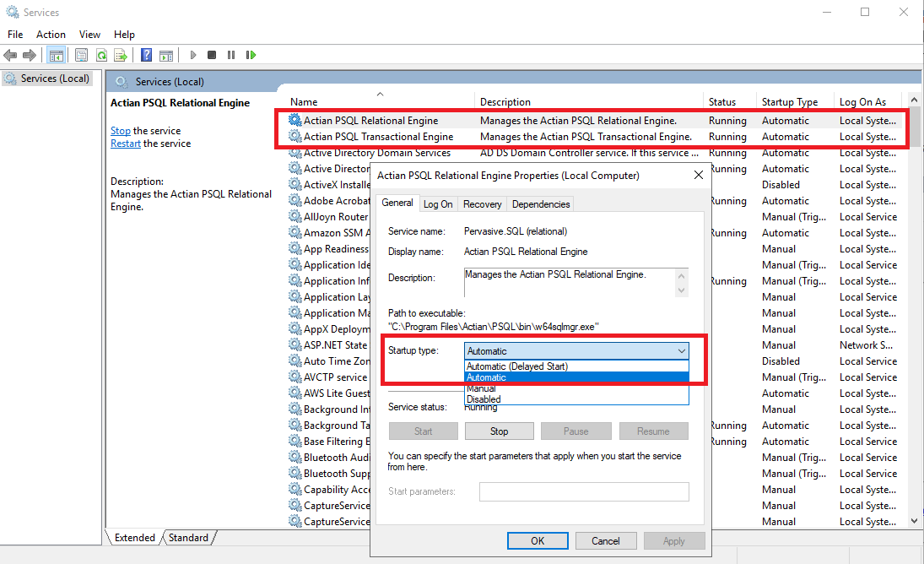Viewport: 924px width, 564px height.
Task: Click the Pause Service icon in toolbar
Action: (x=231, y=56)
